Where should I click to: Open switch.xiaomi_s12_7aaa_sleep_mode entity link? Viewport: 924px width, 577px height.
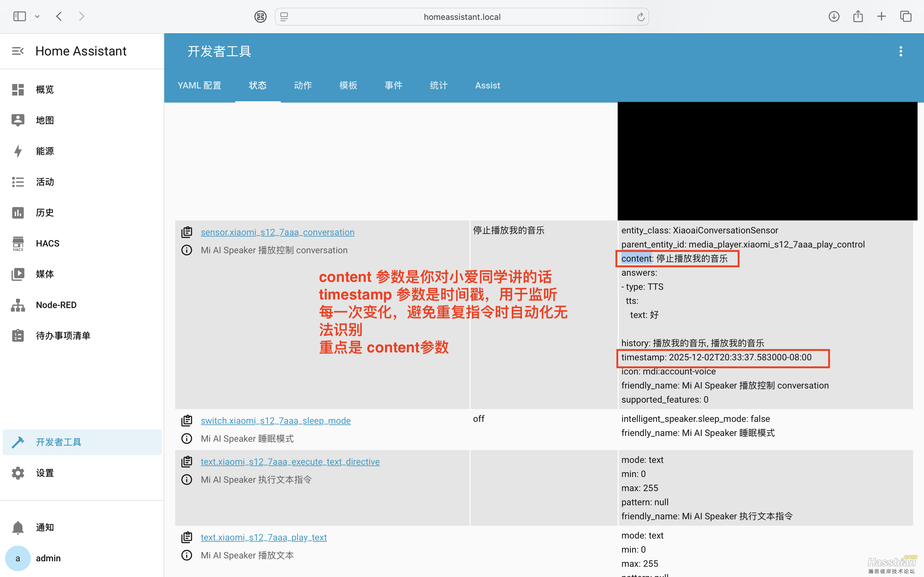[x=276, y=421]
